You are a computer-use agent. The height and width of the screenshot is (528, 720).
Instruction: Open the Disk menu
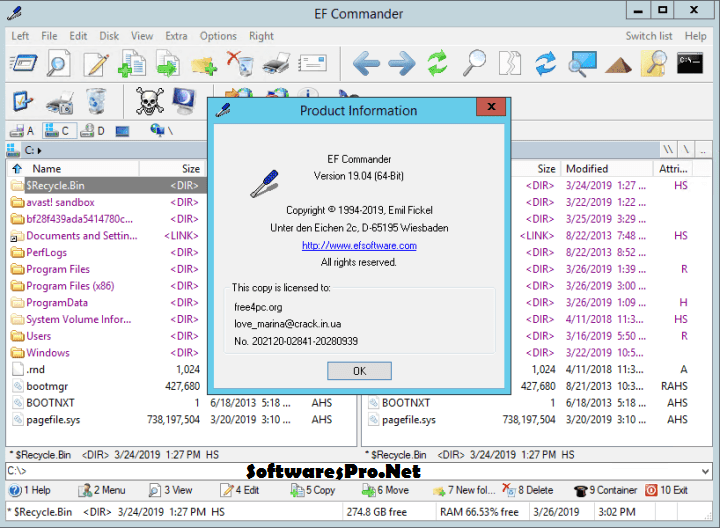click(x=109, y=36)
